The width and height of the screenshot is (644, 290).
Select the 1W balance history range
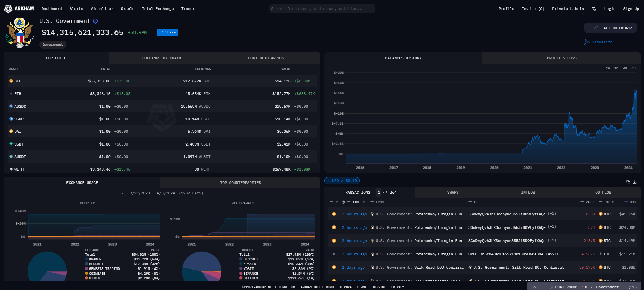pyautogui.click(x=608, y=68)
